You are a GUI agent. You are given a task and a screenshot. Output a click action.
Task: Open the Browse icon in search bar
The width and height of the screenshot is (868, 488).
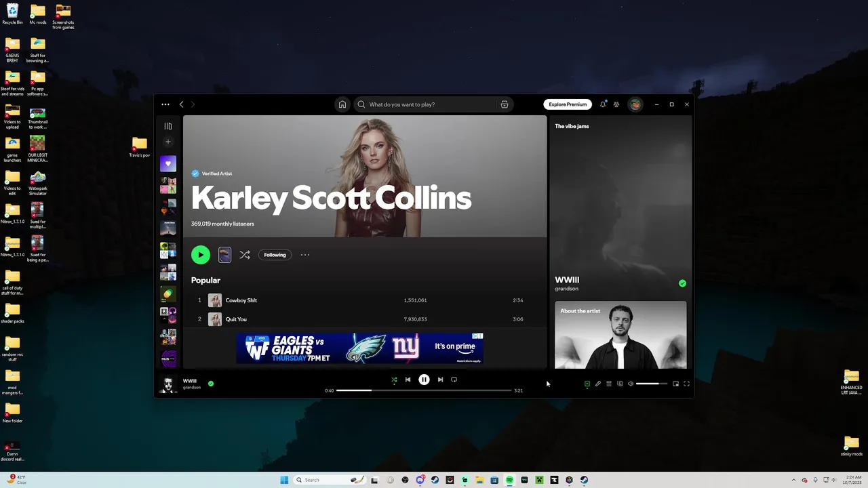(x=505, y=104)
